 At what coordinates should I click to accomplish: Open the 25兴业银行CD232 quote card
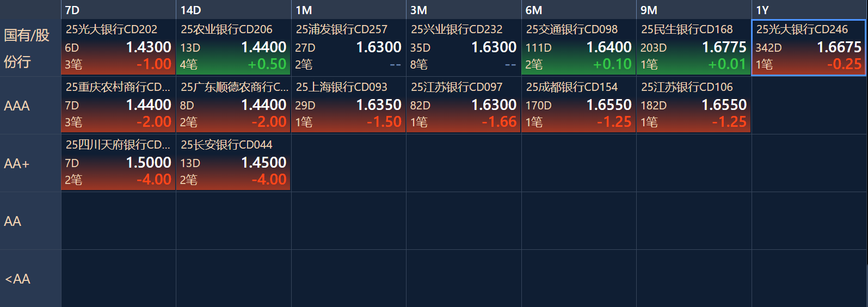tap(464, 47)
